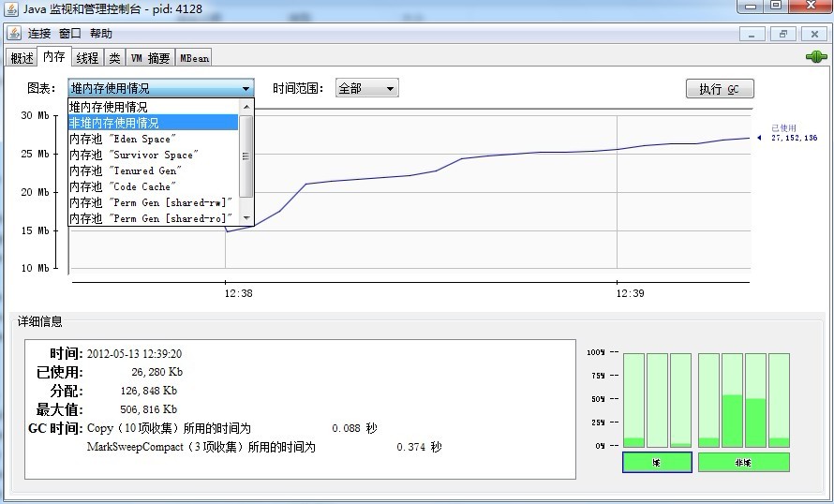
Task: Click the dropdown list scroll-down arrow
Action: click(246, 218)
